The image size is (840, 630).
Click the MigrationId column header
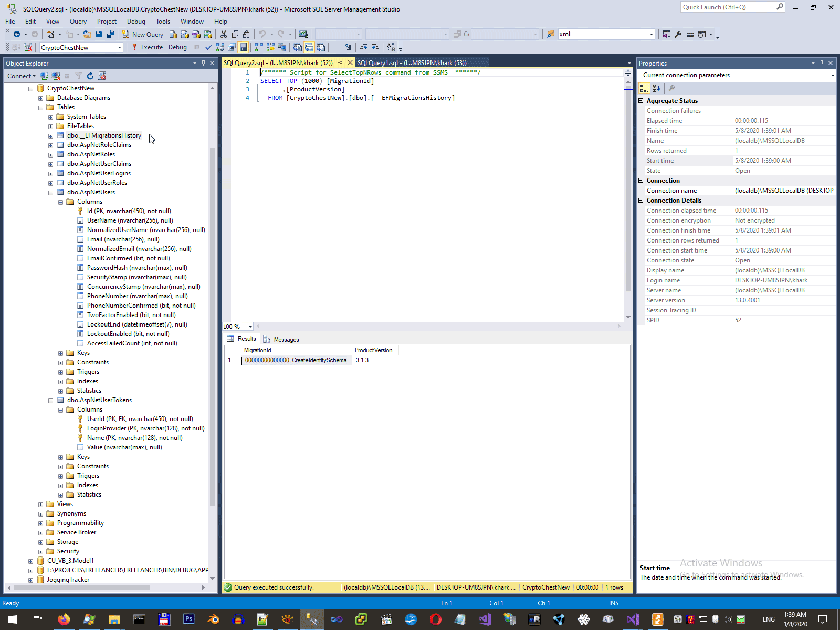point(297,350)
